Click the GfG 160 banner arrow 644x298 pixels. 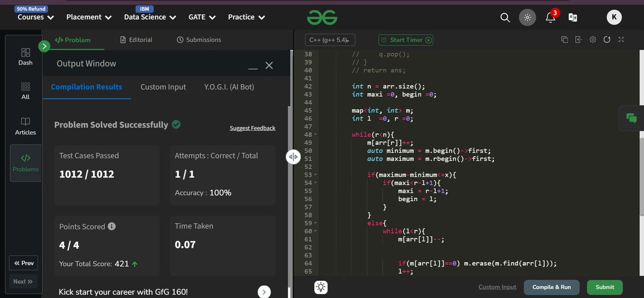264,292
